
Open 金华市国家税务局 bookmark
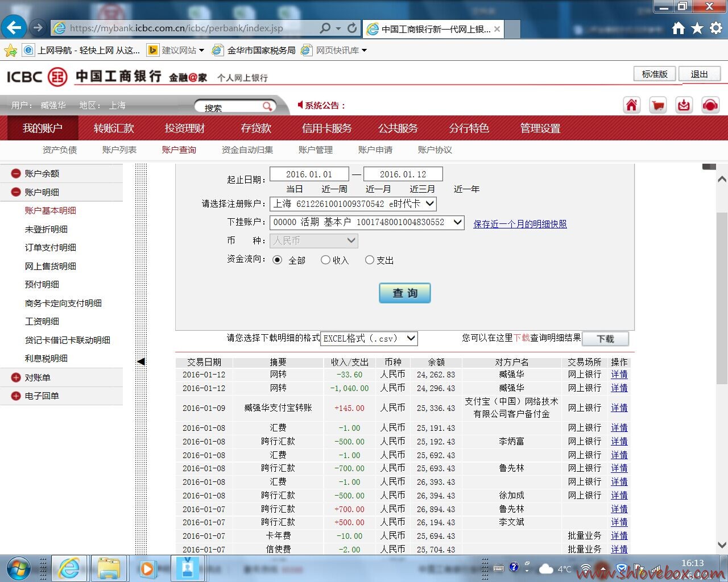coord(254,51)
